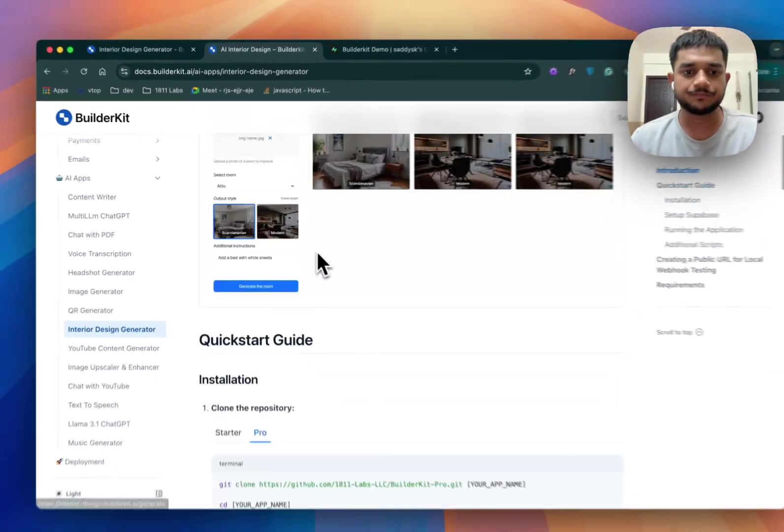
Task: Open the vtop bookmark
Action: pos(90,90)
